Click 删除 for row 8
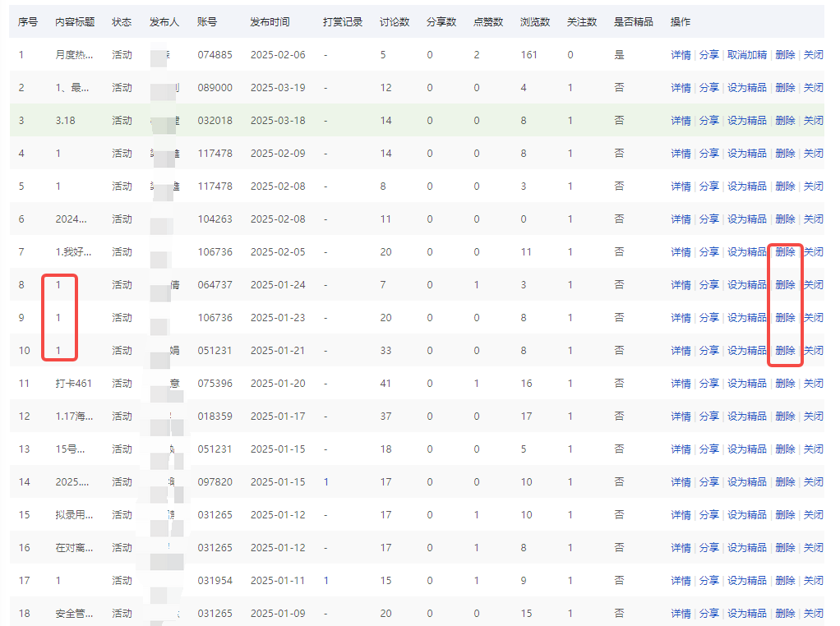 pos(785,285)
